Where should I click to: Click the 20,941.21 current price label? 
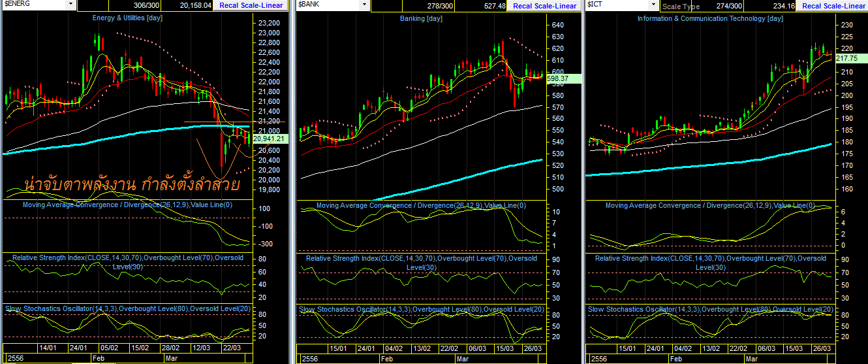[x=269, y=139]
